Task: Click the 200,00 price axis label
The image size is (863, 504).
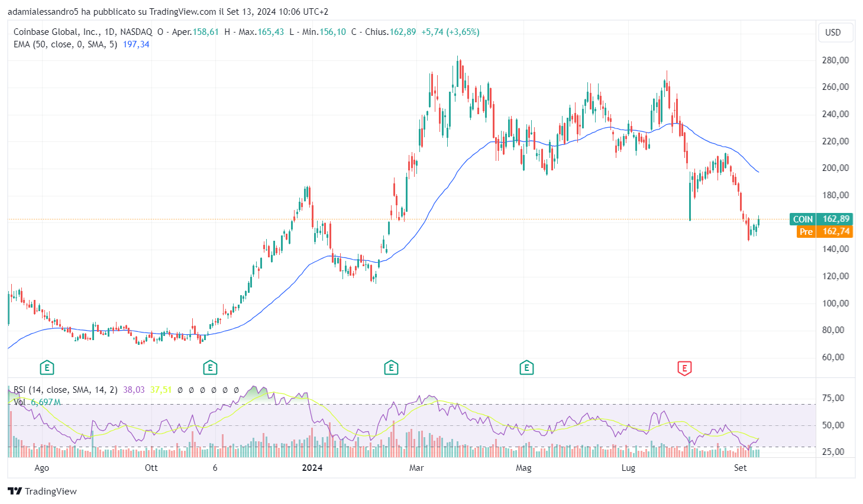Action: (835, 168)
